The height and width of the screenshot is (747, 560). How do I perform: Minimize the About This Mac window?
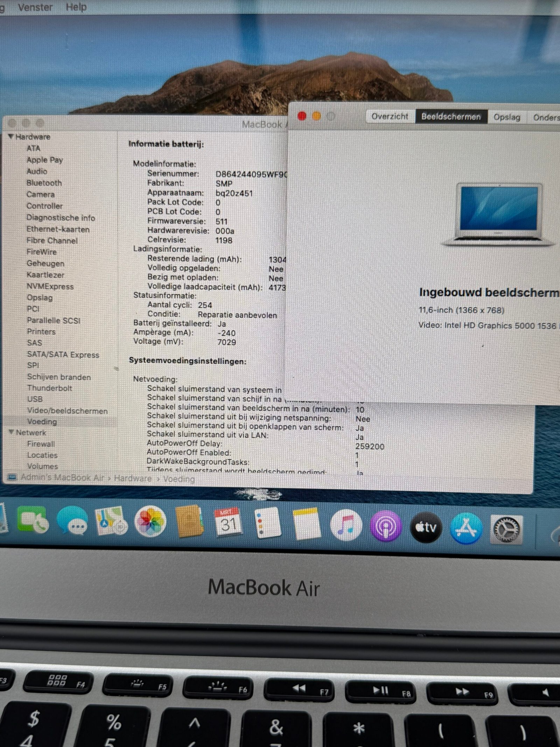[316, 116]
